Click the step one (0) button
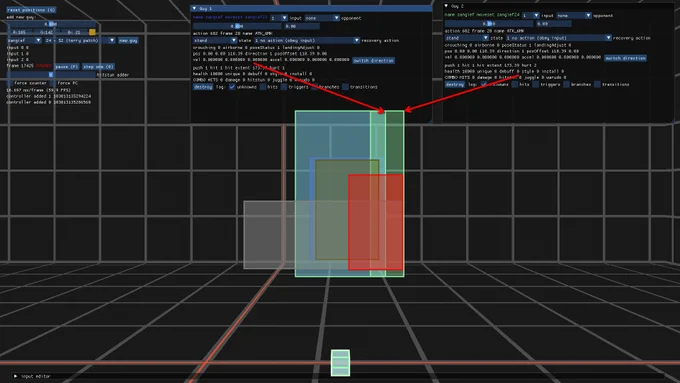This screenshot has width=680, height=383. (98, 67)
